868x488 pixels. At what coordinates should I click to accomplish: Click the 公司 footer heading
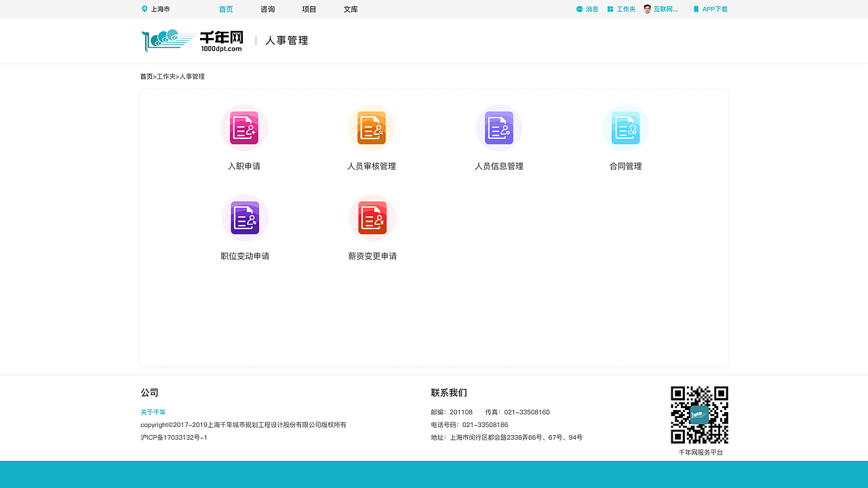(149, 392)
